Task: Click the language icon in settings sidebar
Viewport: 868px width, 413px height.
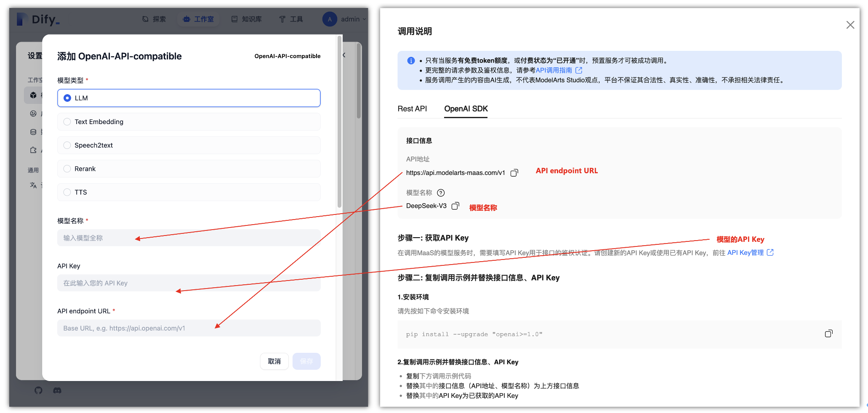Action: click(x=33, y=185)
